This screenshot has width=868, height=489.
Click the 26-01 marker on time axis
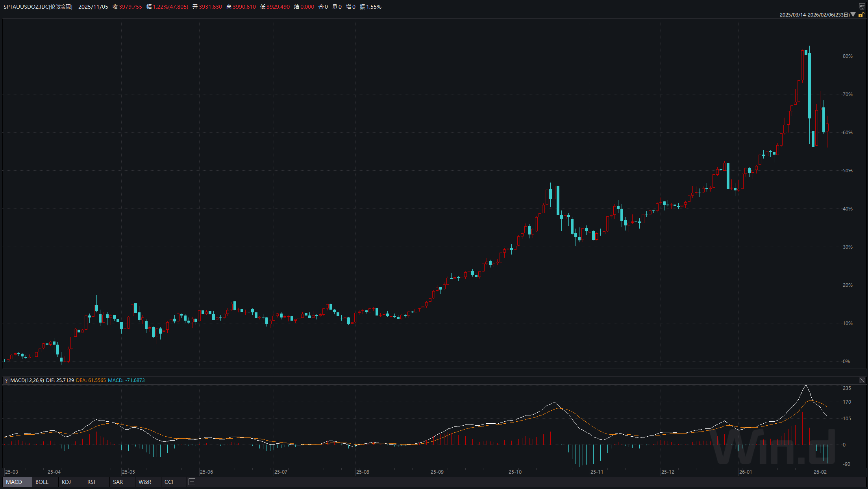tap(745, 472)
